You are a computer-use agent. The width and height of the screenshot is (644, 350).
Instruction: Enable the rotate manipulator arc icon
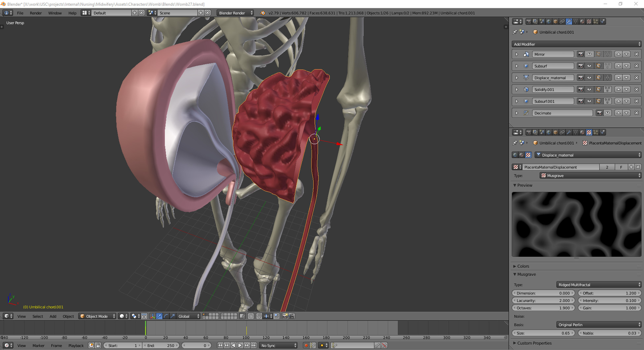click(x=166, y=316)
